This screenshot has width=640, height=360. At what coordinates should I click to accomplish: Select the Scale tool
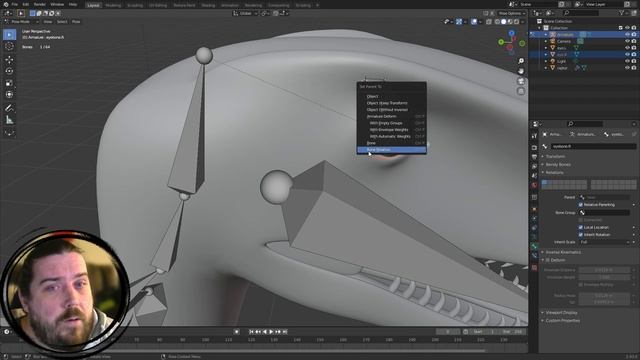9,83
